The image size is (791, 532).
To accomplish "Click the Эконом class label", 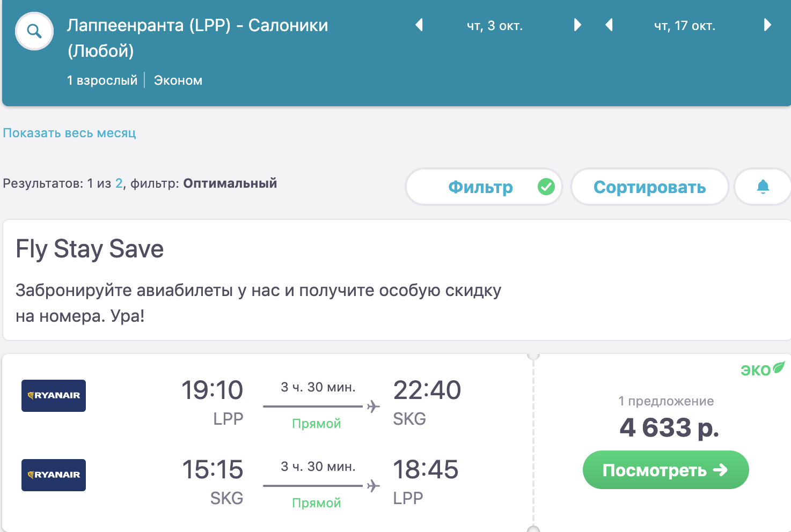I will (x=178, y=80).
